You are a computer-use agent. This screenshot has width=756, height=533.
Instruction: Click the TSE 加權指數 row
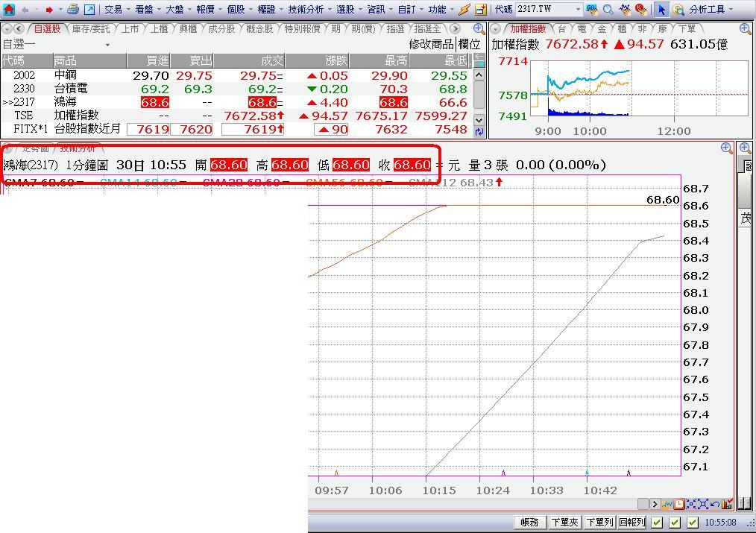pos(237,116)
